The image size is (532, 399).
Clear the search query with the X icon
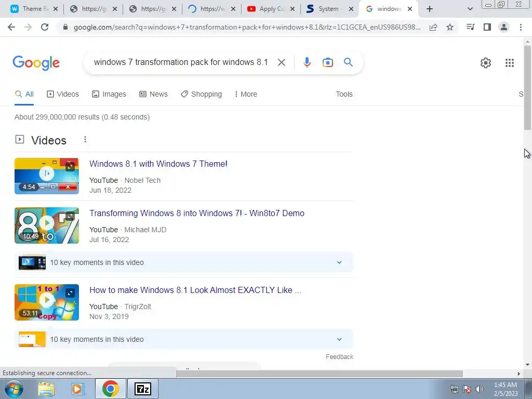coord(282,62)
